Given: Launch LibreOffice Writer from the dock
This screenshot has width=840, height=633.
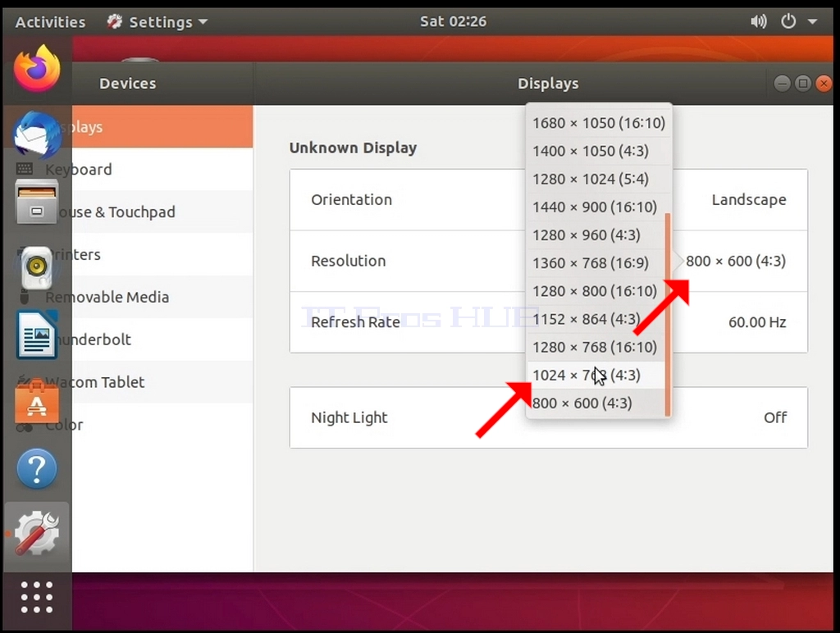Looking at the screenshot, I should (37, 335).
